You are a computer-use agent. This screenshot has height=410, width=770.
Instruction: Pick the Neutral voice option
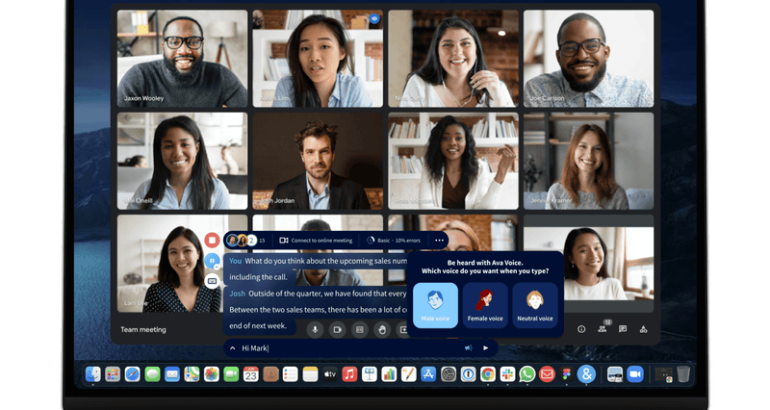click(x=535, y=305)
